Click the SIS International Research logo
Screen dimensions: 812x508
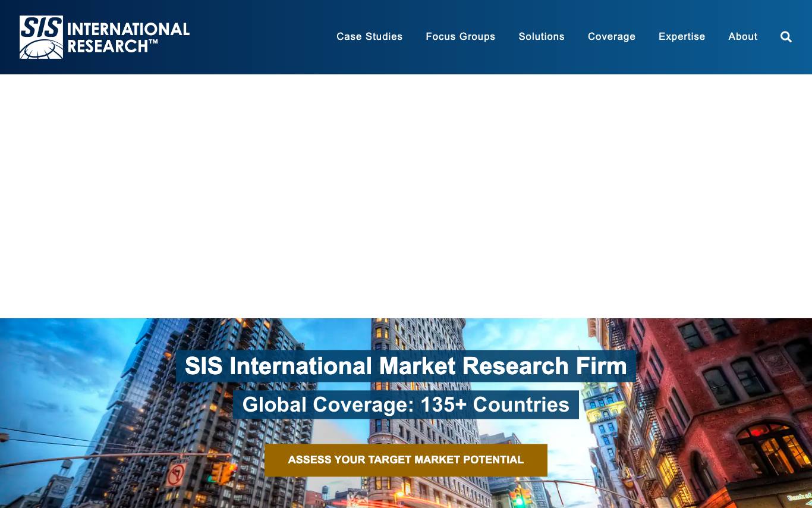105,37
